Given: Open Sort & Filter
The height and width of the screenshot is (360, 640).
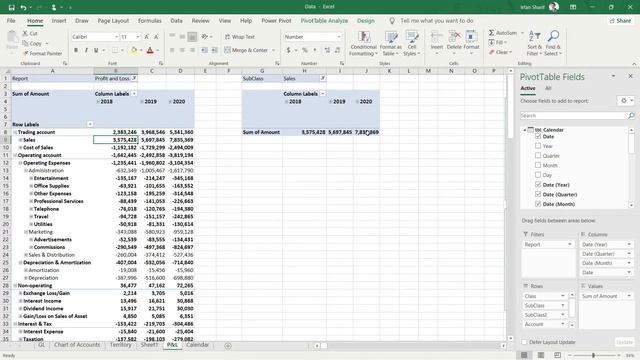Looking at the screenshot, I should coord(534,43).
